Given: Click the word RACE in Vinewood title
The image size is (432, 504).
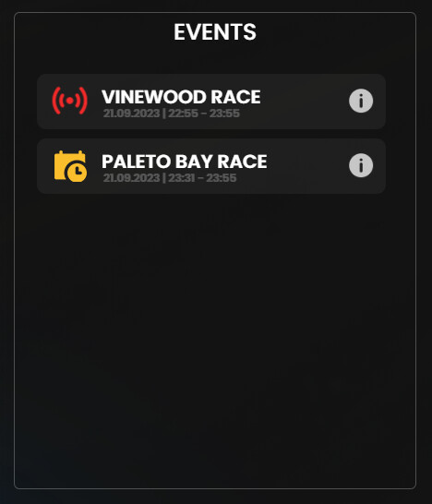Looking at the screenshot, I should pos(235,97).
